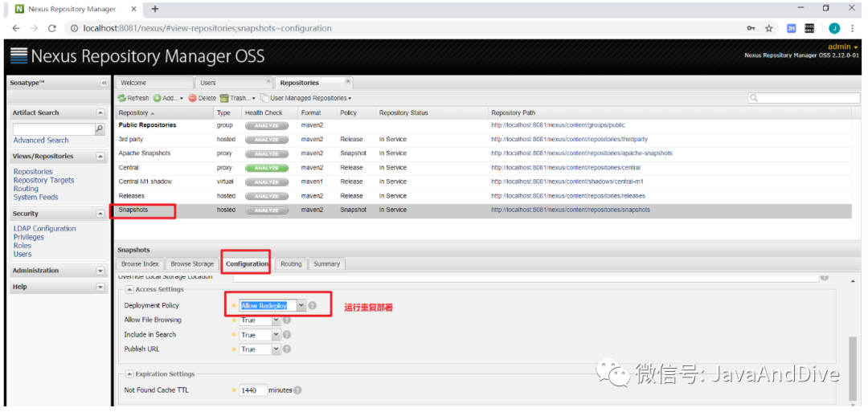Collapse the Expiration Settings group
This screenshot has height=412, width=868.
click(x=129, y=373)
